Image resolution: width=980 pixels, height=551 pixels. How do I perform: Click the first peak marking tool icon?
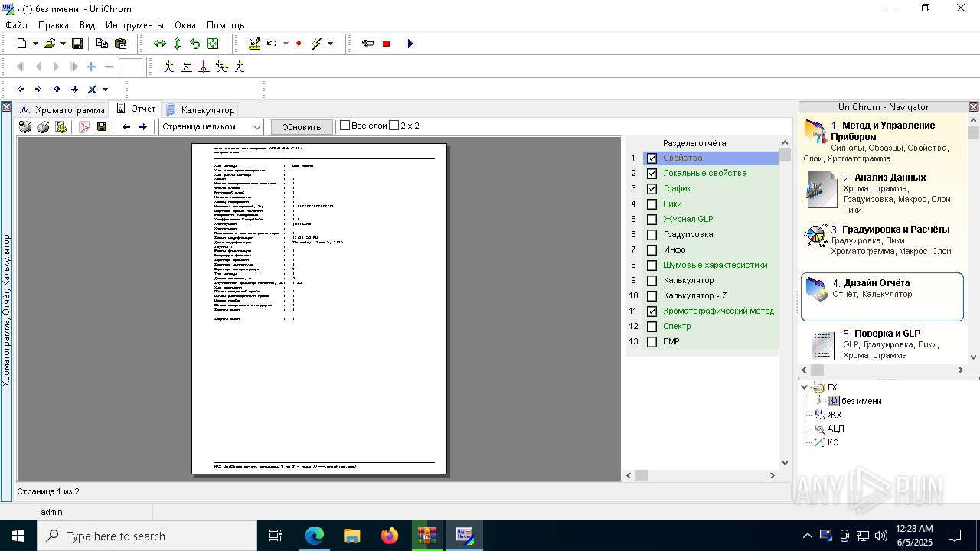169,67
